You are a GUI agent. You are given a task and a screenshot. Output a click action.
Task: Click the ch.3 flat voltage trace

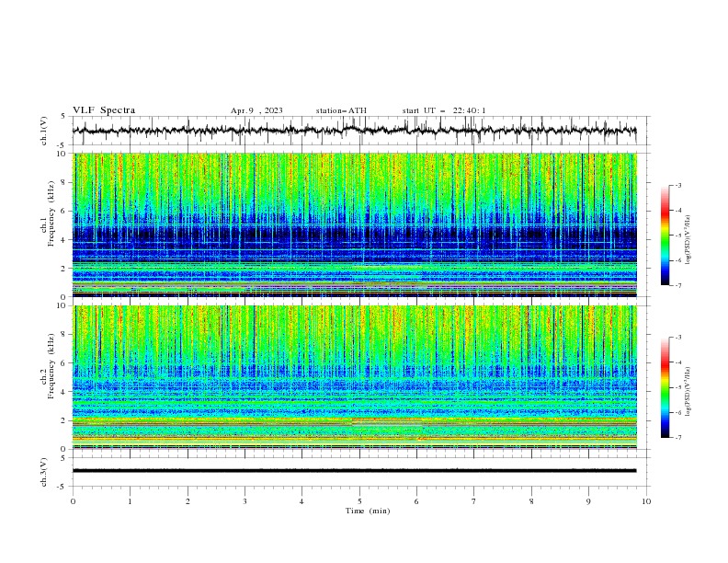pos(354,471)
